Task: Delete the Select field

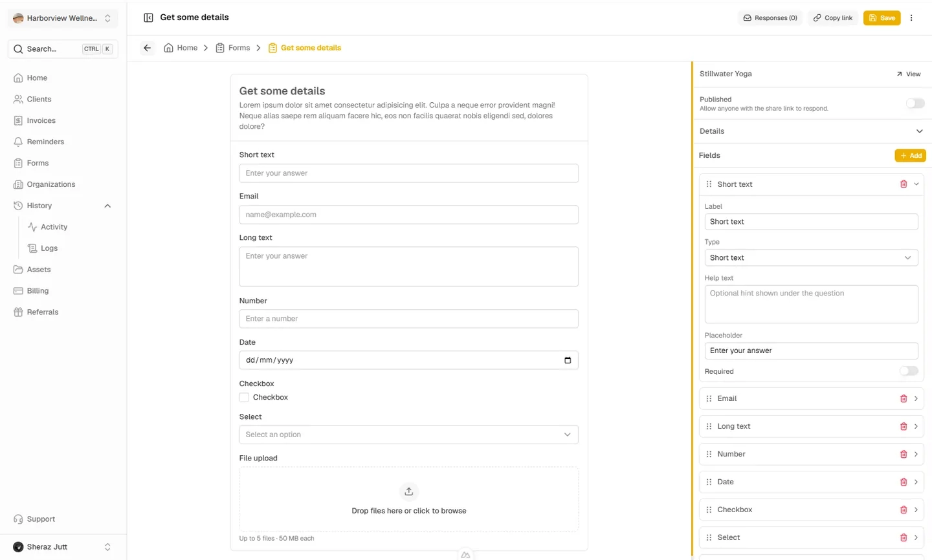Action: (x=904, y=537)
